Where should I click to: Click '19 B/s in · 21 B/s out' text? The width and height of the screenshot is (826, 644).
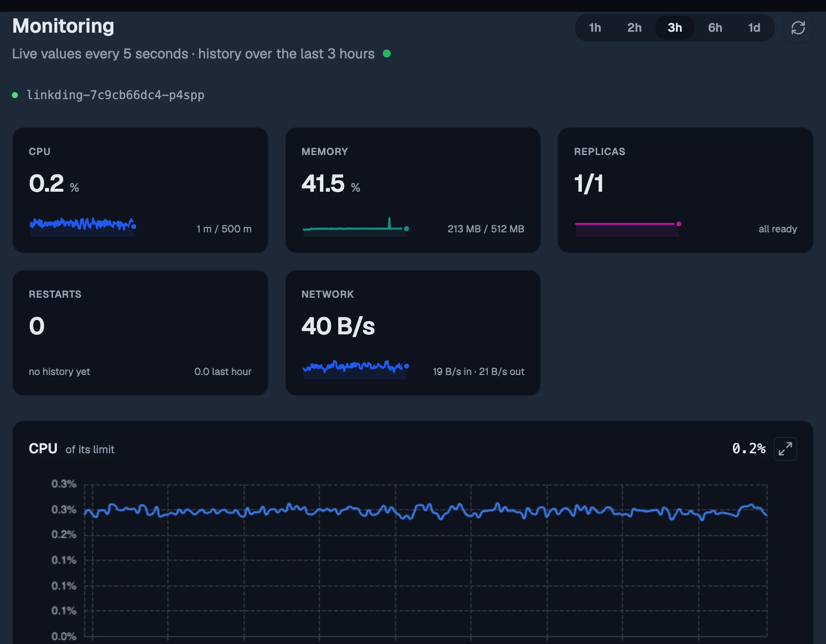[x=478, y=372]
